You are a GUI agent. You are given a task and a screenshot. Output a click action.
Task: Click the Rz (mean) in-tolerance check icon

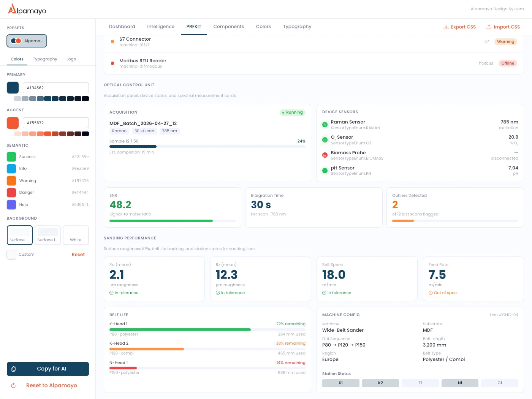[x=218, y=293]
